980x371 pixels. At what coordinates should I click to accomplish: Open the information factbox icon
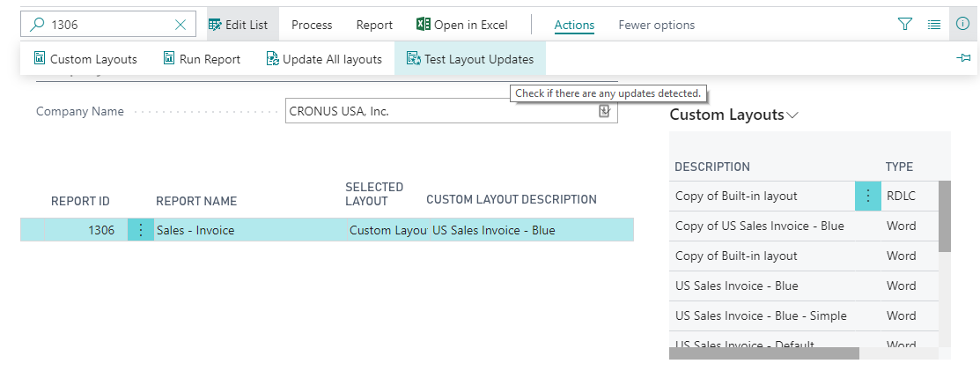[x=962, y=25]
